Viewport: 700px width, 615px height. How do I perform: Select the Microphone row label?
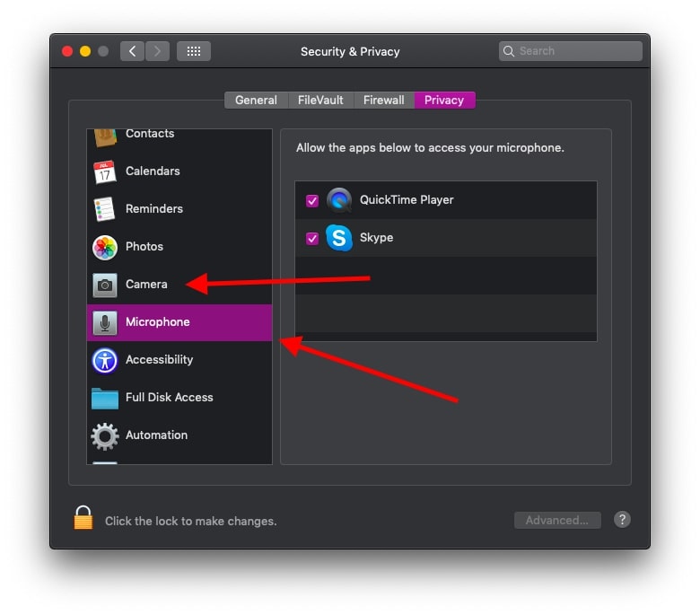(158, 322)
